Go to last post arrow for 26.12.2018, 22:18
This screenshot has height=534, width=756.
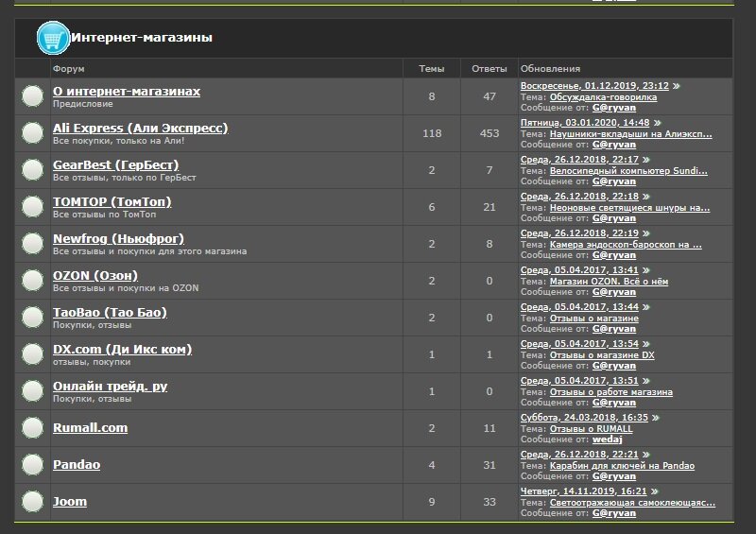(x=646, y=197)
